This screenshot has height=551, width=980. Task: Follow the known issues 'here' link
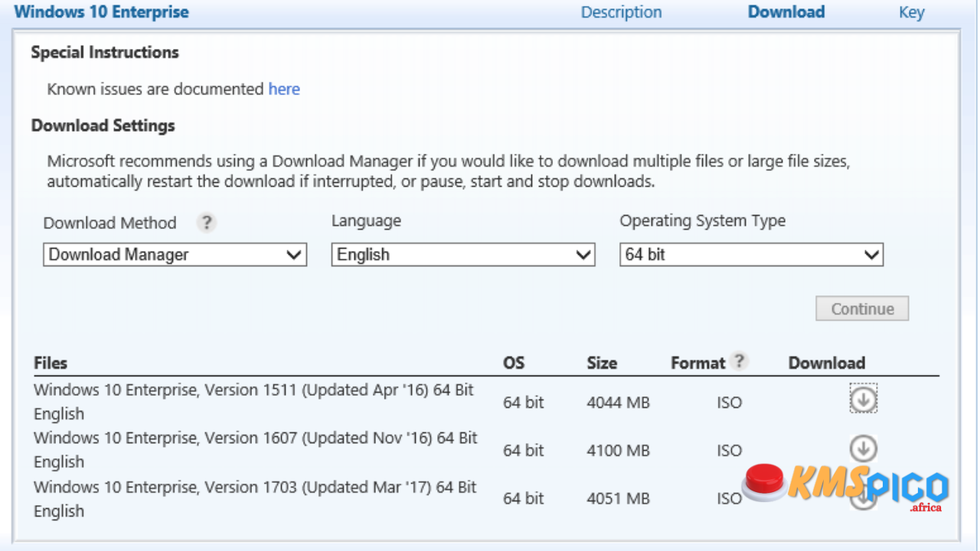(x=284, y=89)
